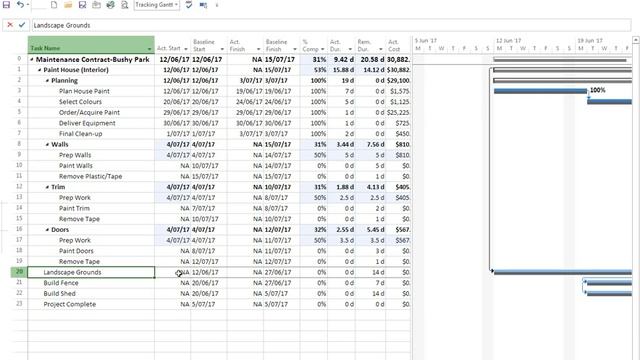
Task: Click the Save icon in quick access toolbar
Action: click(6, 4)
